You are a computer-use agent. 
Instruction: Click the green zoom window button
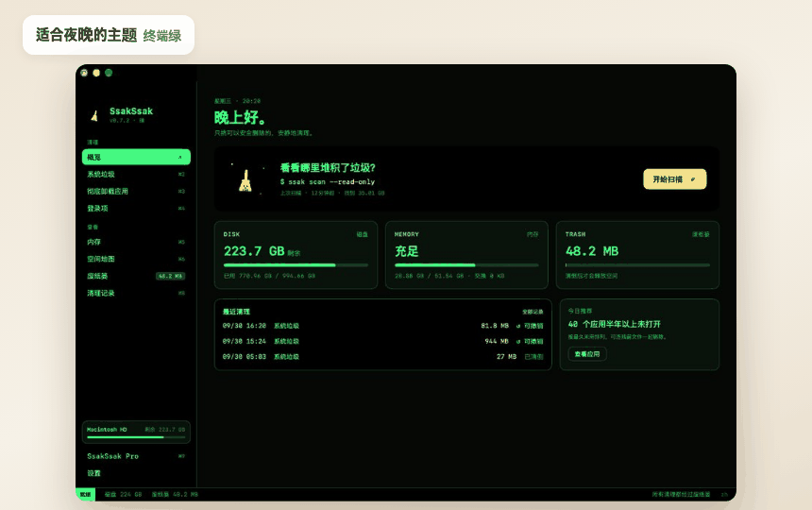(109, 73)
